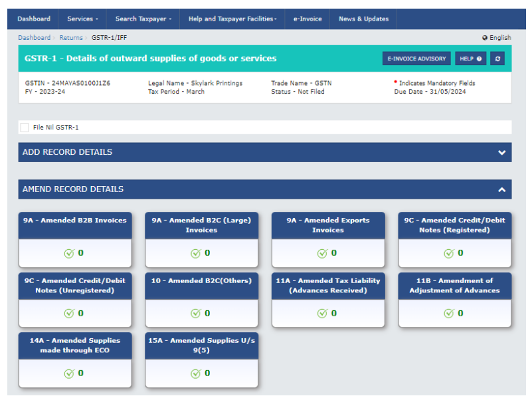Open the Search Taxpayer dropdown menu
The width and height of the screenshot is (532, 398).
pos(143,19)
